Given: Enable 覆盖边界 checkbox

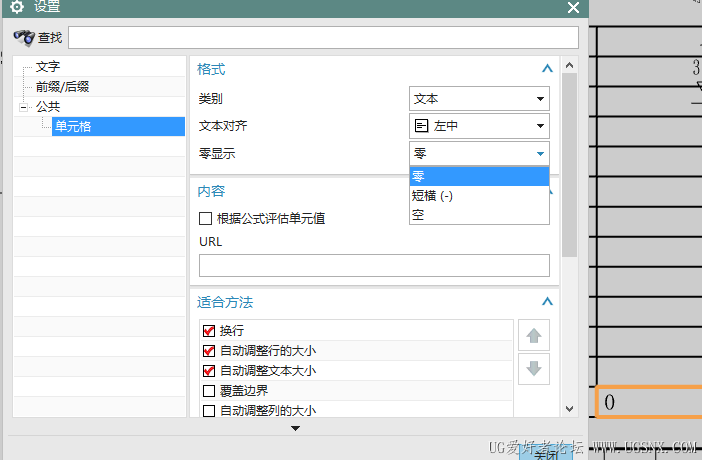Looking at the screenshot, I should pyautogui.click(x=209, y=391).
